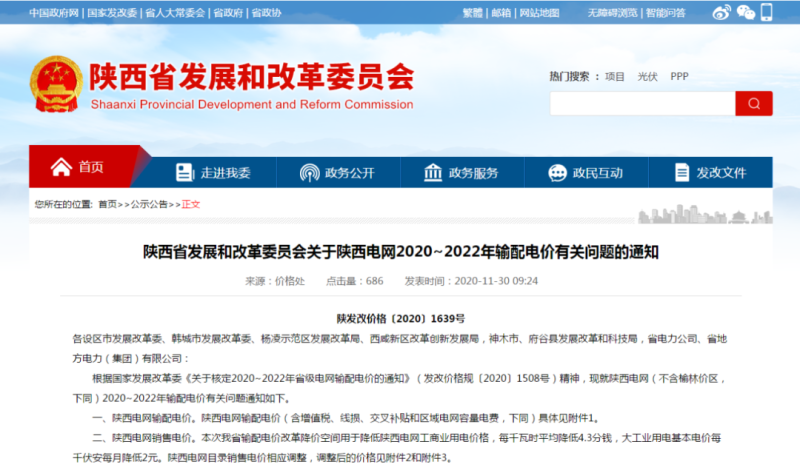Search hot keyword 项目
800x470 pixels.
pyautogui.click(x=615, y=77)
